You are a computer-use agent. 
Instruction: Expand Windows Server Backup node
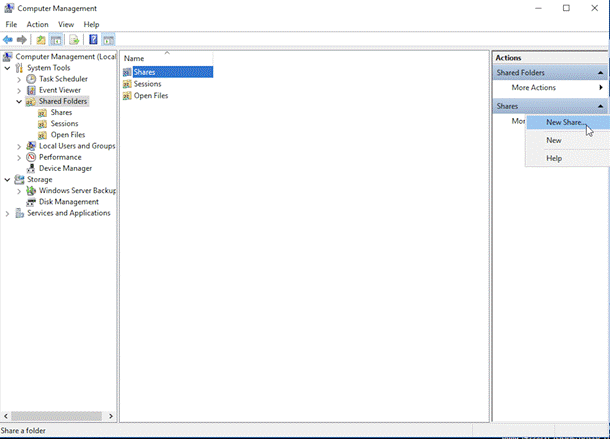pos(19,191)
